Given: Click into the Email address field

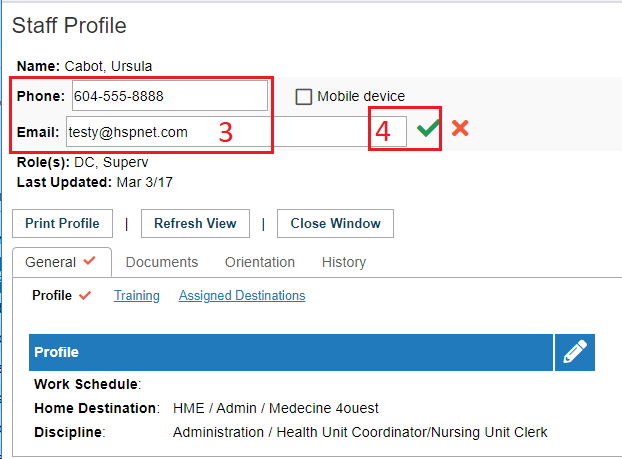Looking at the screenshot, I should point(236,132).
